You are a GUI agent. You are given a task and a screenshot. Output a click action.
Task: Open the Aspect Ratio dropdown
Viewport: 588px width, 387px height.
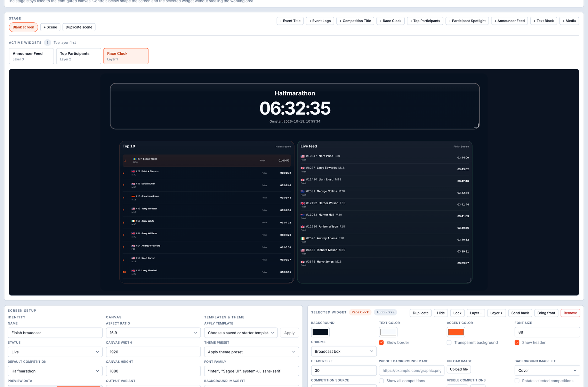coord(153,333)
